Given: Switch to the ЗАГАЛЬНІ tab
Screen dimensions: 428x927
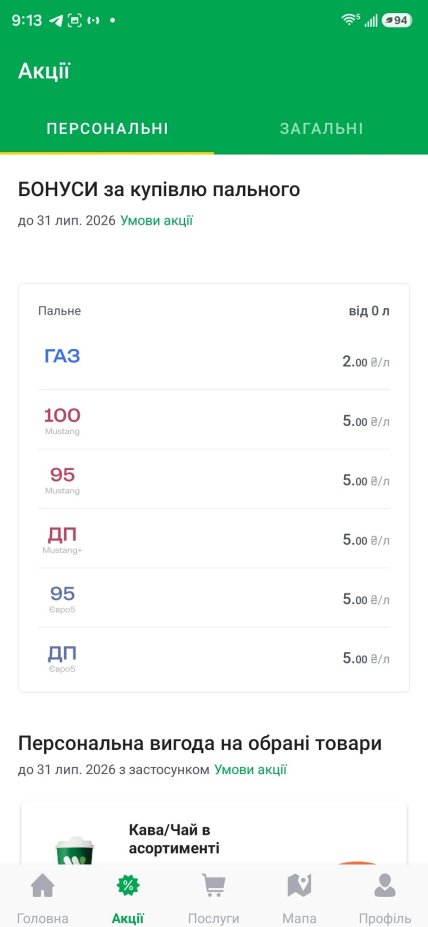Looking at the screenshot, I should click(x=321, y=129).
